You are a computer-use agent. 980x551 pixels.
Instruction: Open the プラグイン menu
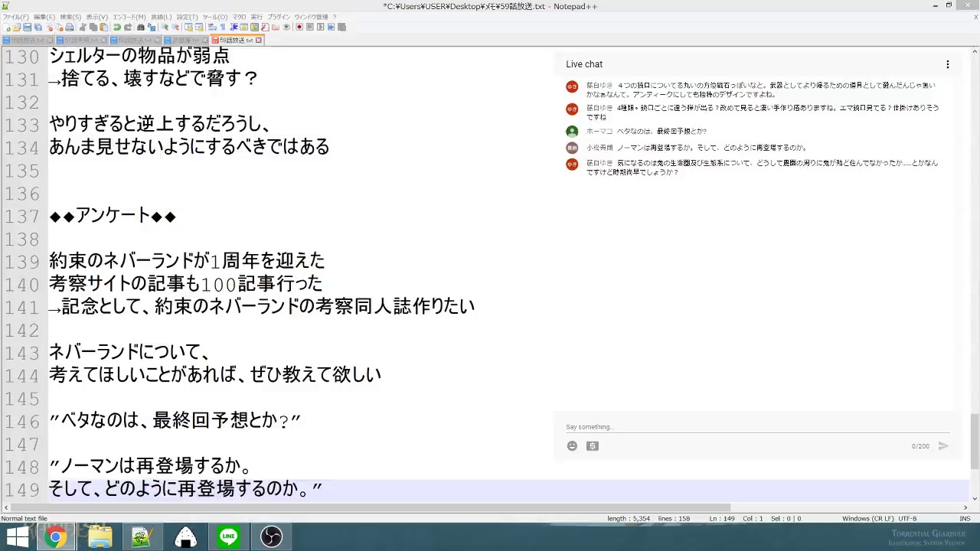pyautogui.click(x=279, y=17)
